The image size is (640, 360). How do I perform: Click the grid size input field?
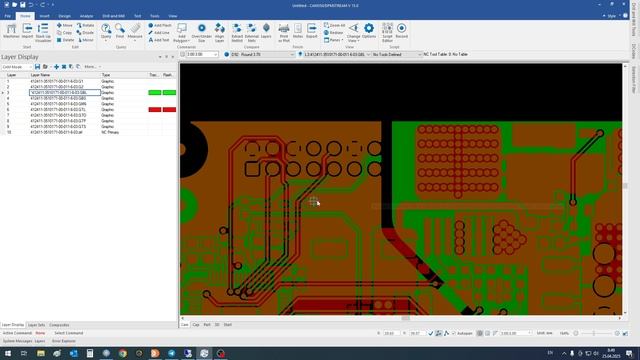point(202,54)
